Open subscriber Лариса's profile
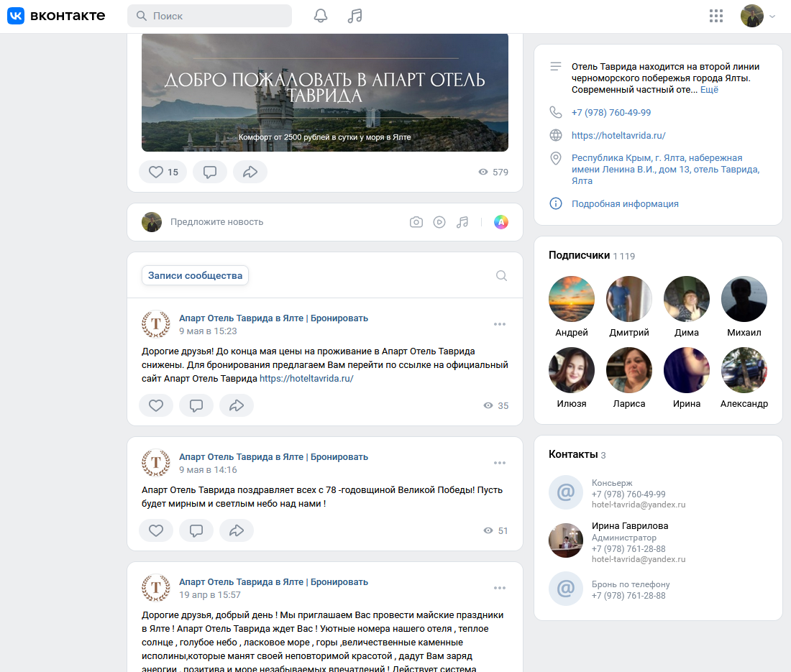The height and width of the screenshot is (672, 791). pos(629,370)
